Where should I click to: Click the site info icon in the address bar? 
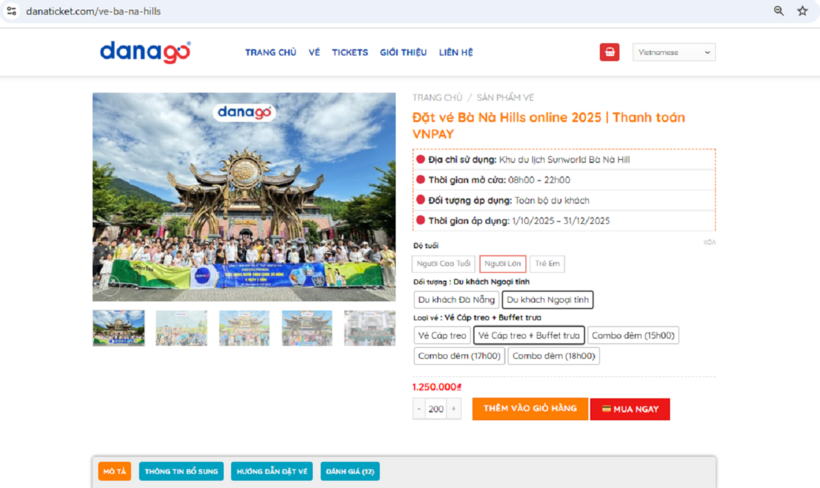point(11,11)
